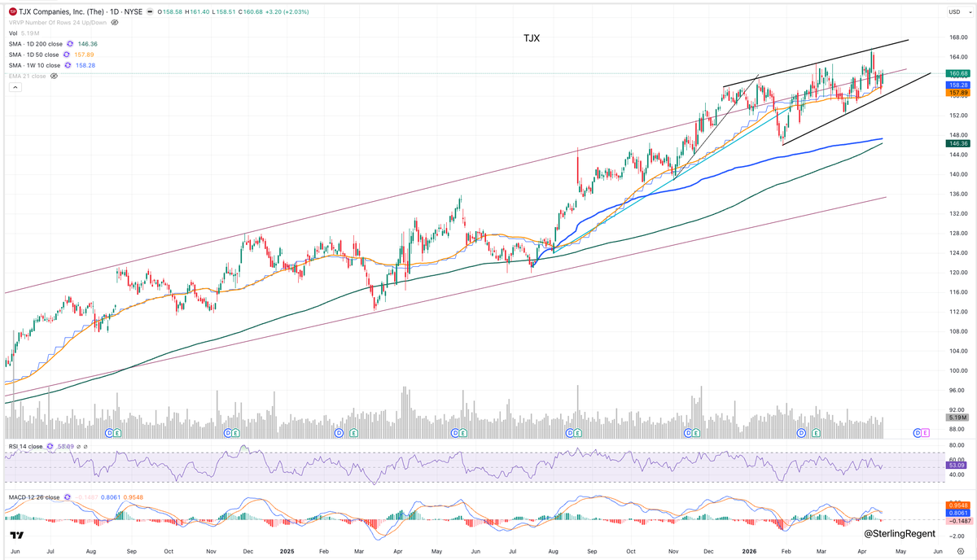Click the 5.19M volume axis label
977x560 pixels.
pos(957,418)
